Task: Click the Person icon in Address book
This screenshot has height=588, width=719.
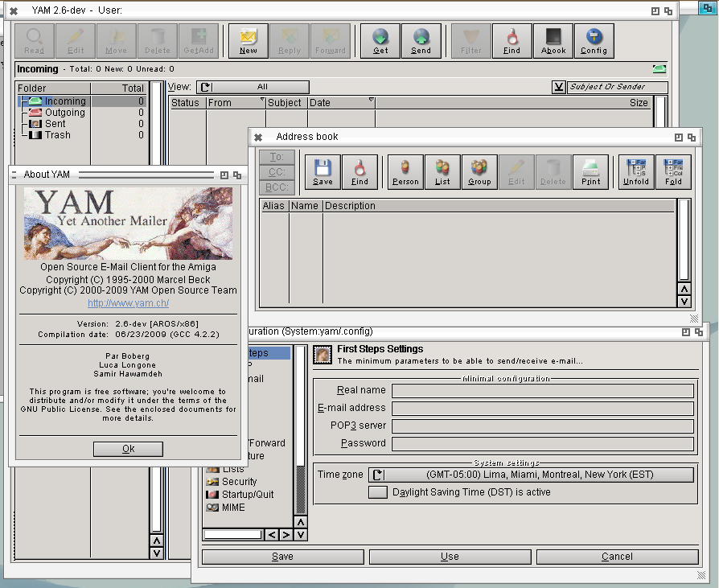Action: (405, 171)
